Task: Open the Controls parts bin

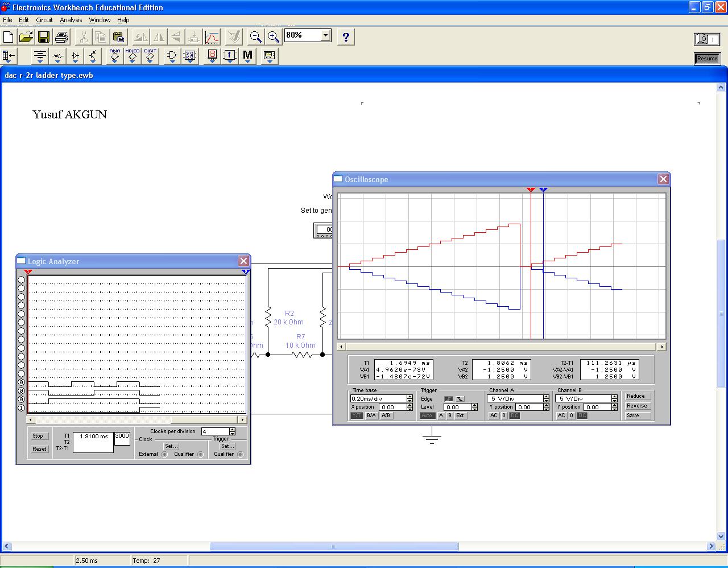Action: 230,56
